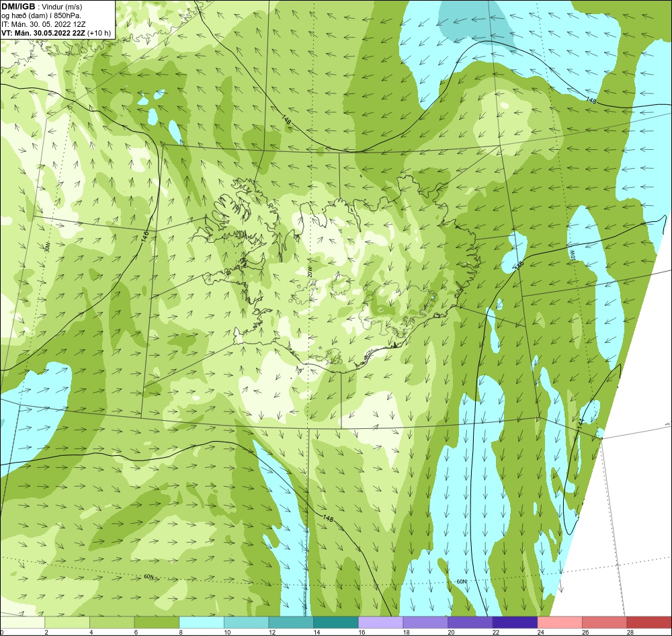This screenshot has height=636, width=672.
Task: Pick the 14–16 m/s dark teal swatch
Action: pos(335,623)
